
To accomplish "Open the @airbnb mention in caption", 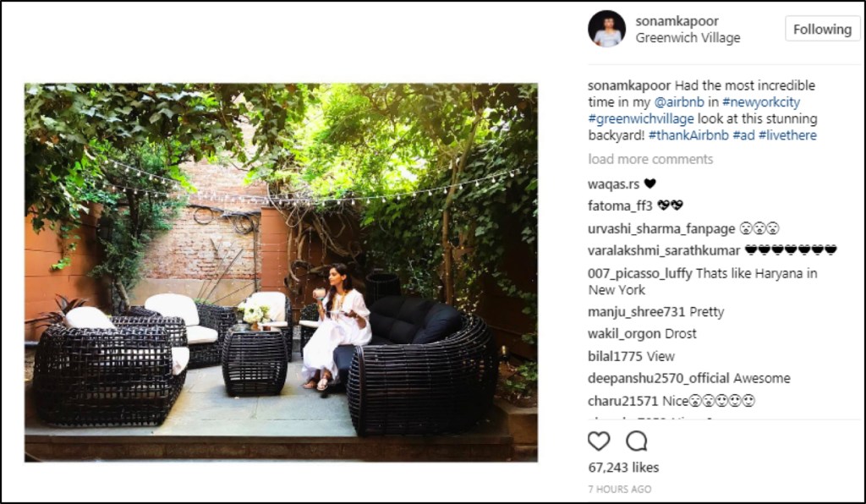I will click(x=679, y=102).
